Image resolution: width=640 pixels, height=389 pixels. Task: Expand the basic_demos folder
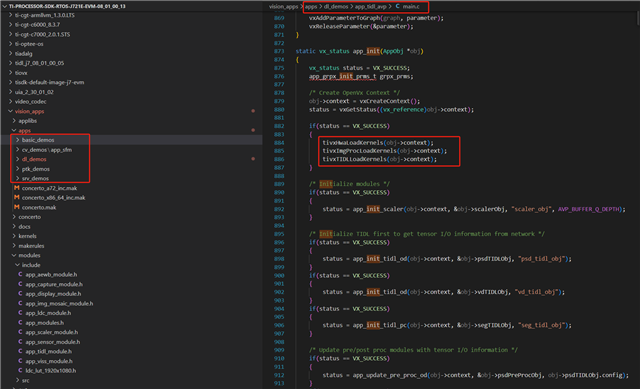(18, 140)
